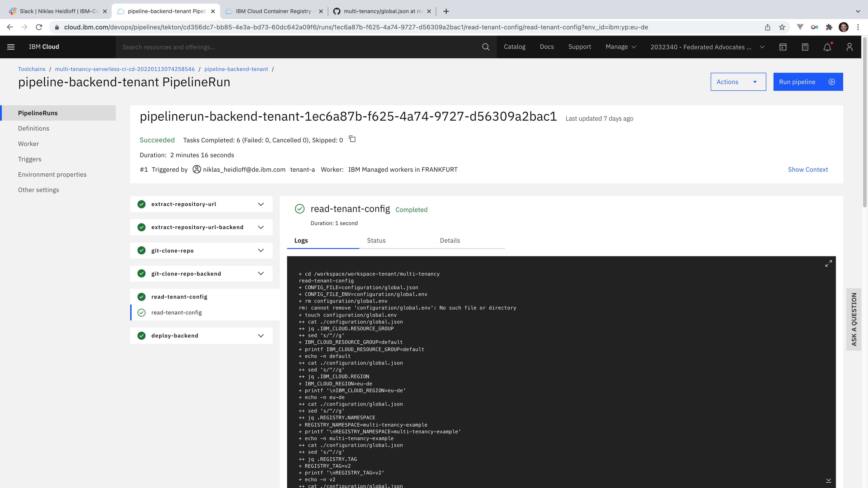Image resolution: width=868 pixels, height=488 pixels.
Task: Open the IBM Cloud Shell icon
Action: point(783,47)
